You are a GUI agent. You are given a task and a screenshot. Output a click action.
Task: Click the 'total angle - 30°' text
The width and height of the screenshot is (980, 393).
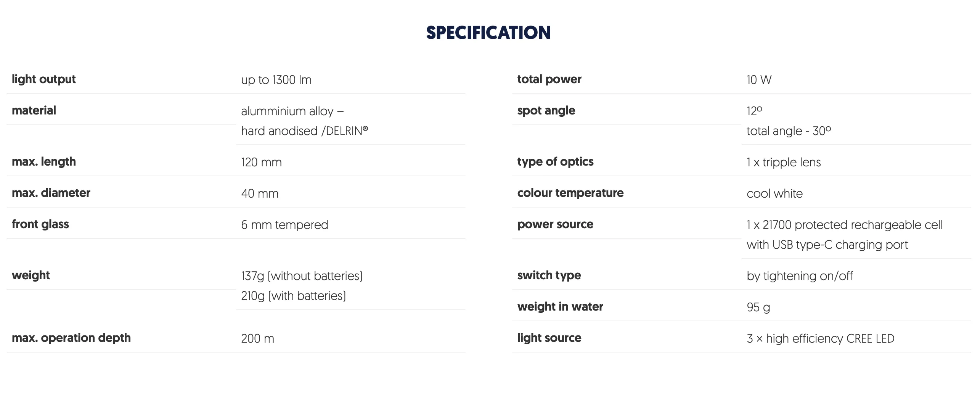[x=789, y=131]
